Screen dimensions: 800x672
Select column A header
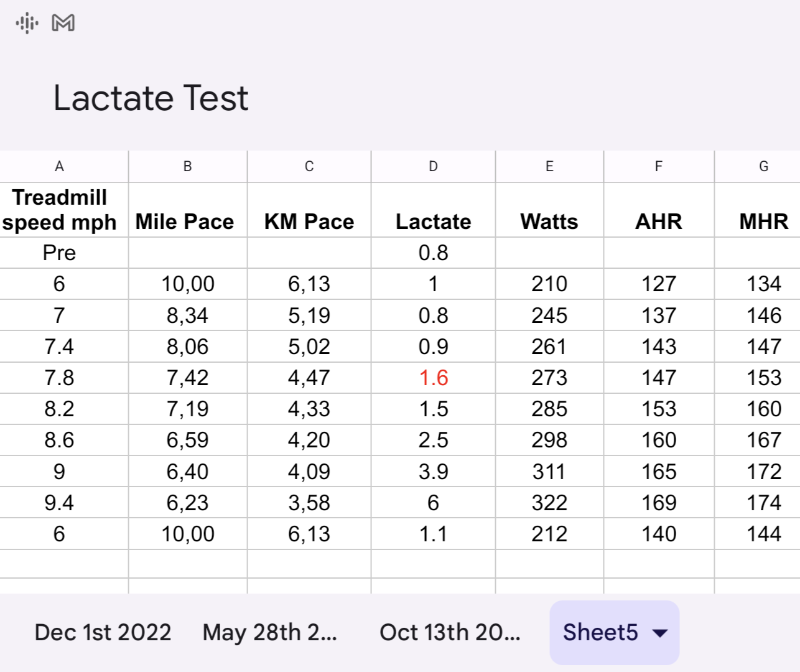pos(59,166)
